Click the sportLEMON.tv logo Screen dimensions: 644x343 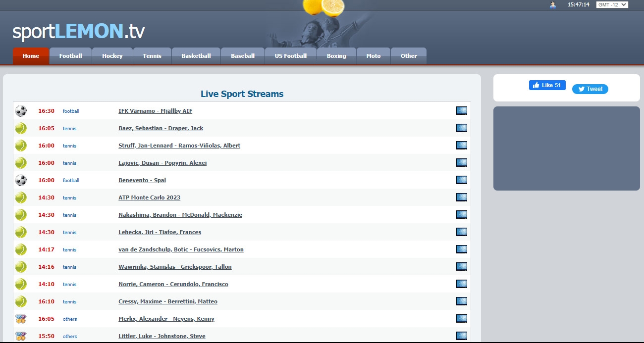click(x=79, y=31)
